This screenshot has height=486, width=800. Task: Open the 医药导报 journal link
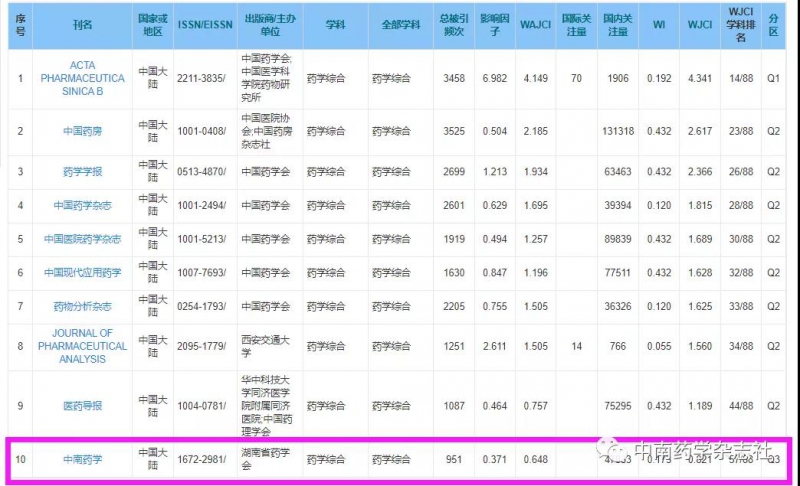pyautogui.click(x=82, y=405)
